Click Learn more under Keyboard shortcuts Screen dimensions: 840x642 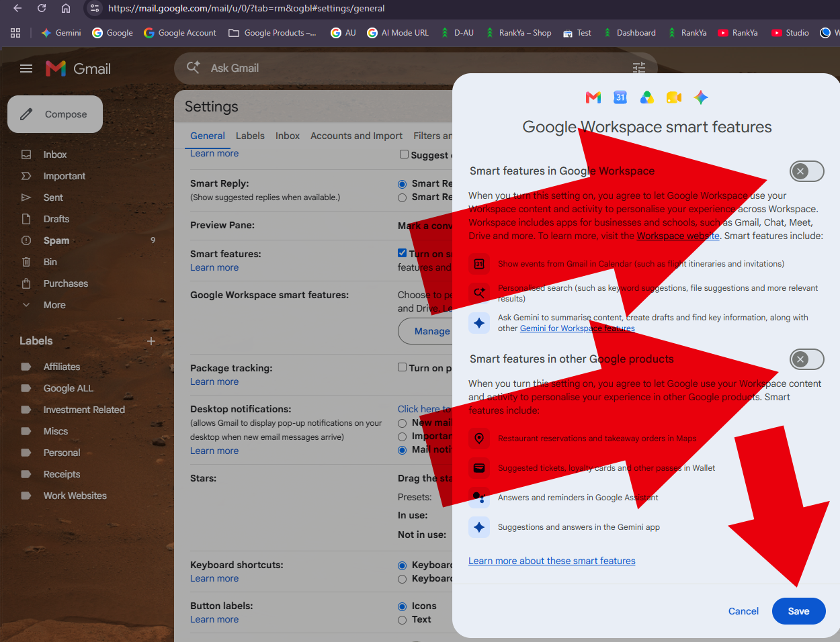point(214,578)
